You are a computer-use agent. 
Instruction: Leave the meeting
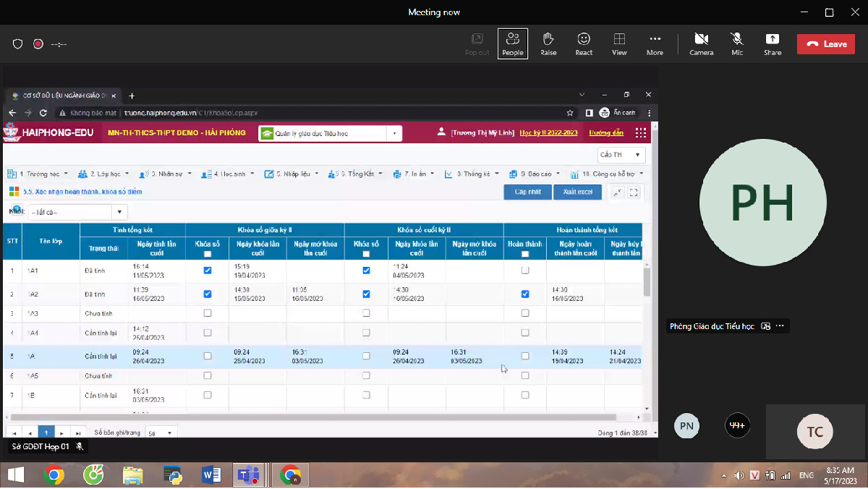(826, 44)
